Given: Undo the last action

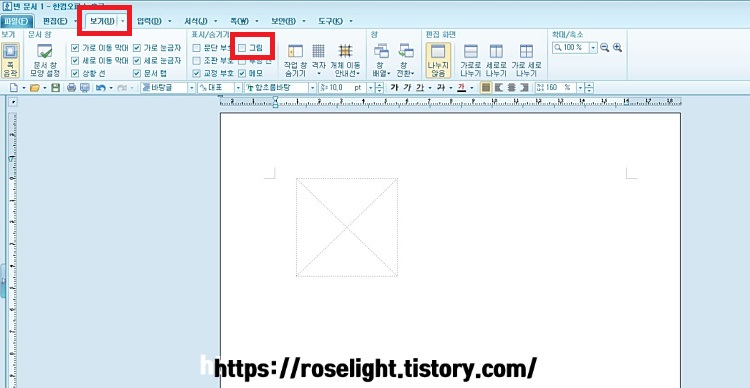Looking at the screenshot, I should (x=100, y=88).
